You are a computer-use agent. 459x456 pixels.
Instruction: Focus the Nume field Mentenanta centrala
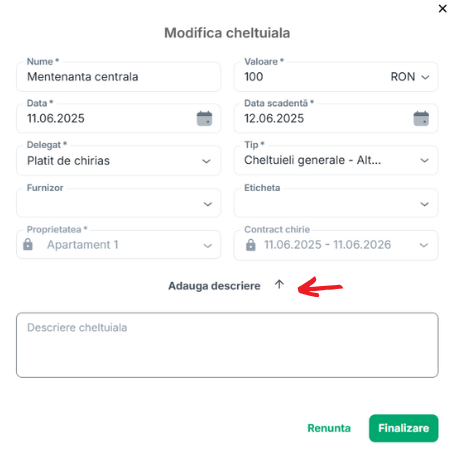coord(119,77)
